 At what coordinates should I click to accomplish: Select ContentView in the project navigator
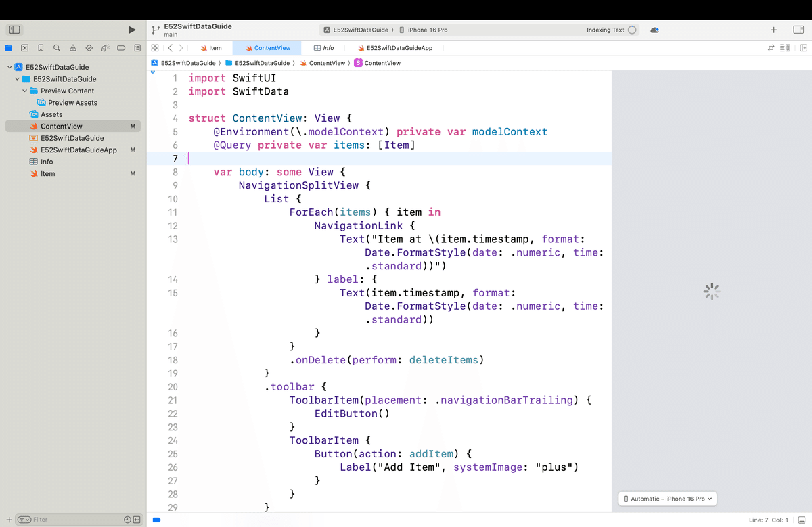click(x=73, y=126)
